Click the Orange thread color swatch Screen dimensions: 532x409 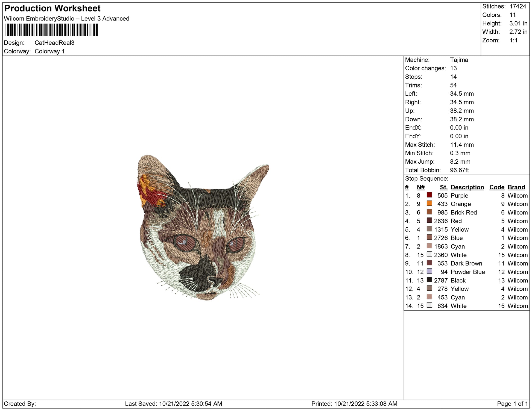click(429, 204)
